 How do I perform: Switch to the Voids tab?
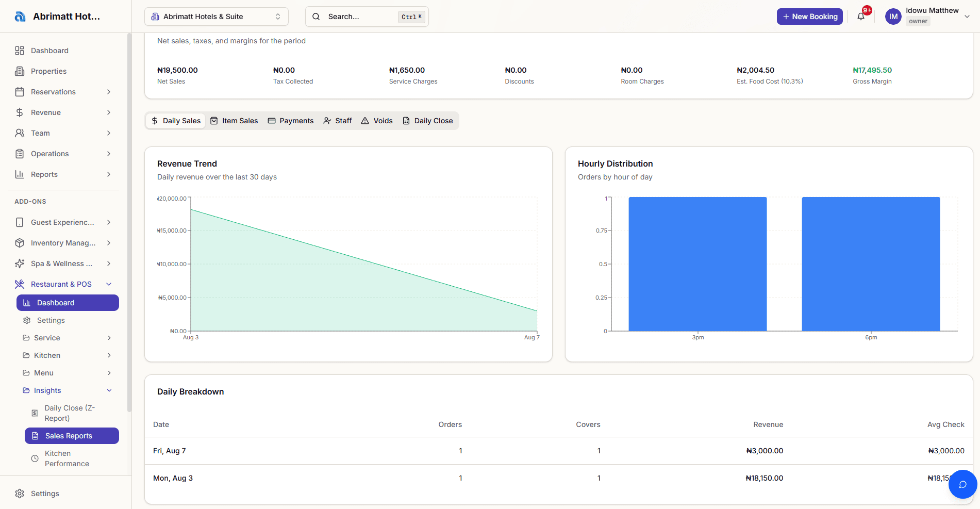(377, 121)
